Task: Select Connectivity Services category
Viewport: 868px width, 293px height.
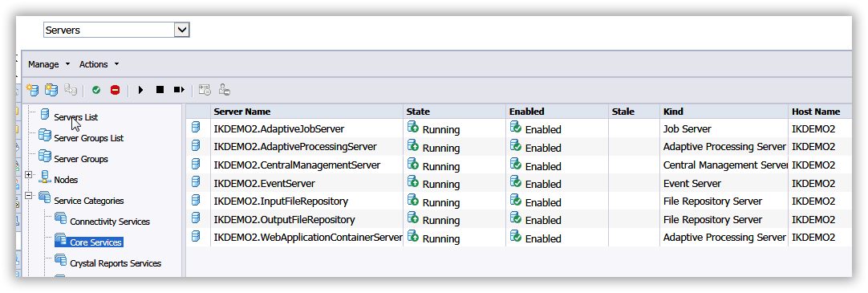Action: coord(110,222)
